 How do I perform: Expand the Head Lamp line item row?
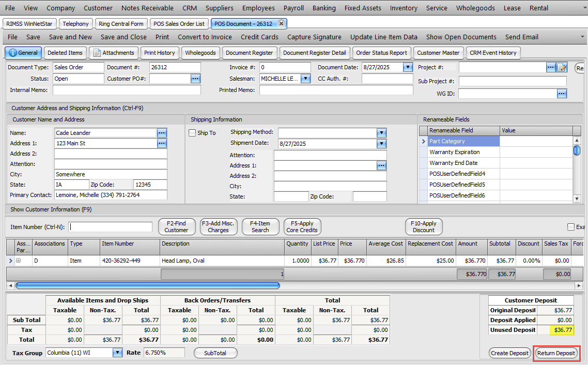click(19, 261)
